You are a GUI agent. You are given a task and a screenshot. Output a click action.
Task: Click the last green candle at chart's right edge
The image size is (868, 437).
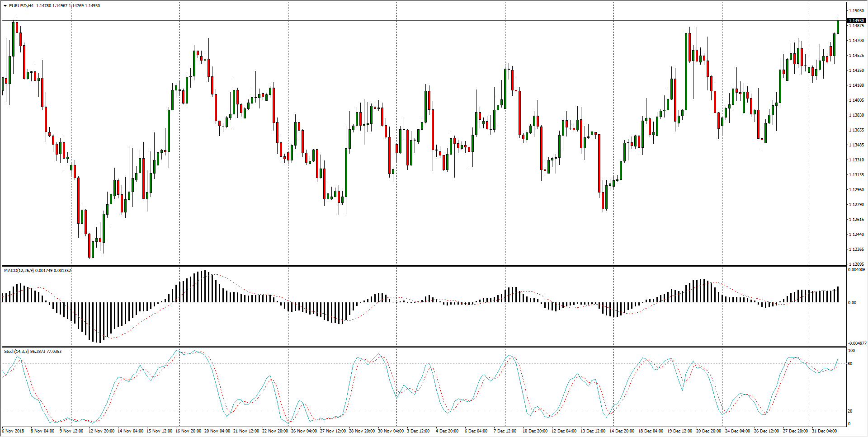tap(838, 27)
